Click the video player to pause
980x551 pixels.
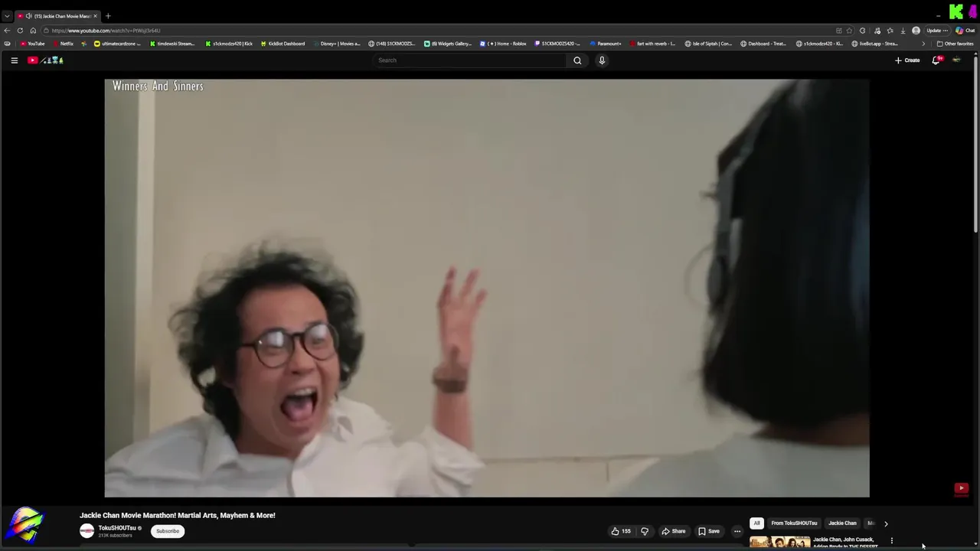coord(487,289)
